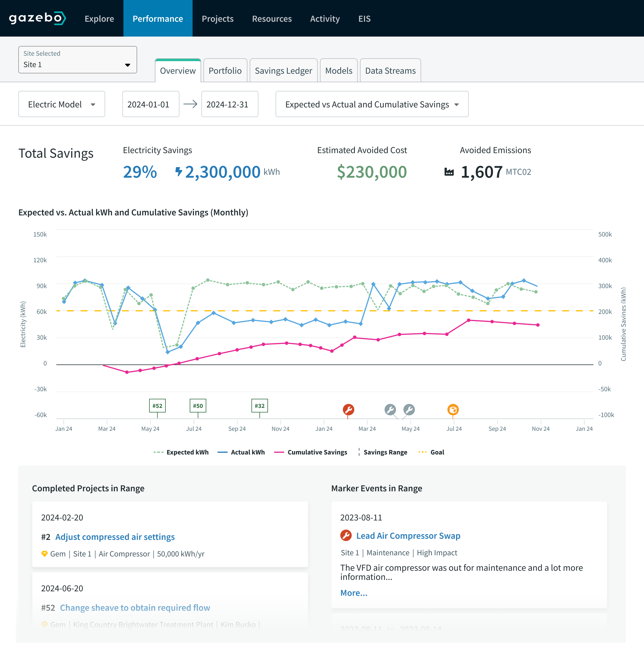Image resolution: width=644 pixels, height=665 pixels.
Task: Open the Electric Model dropdown
Action: point(61,104)
